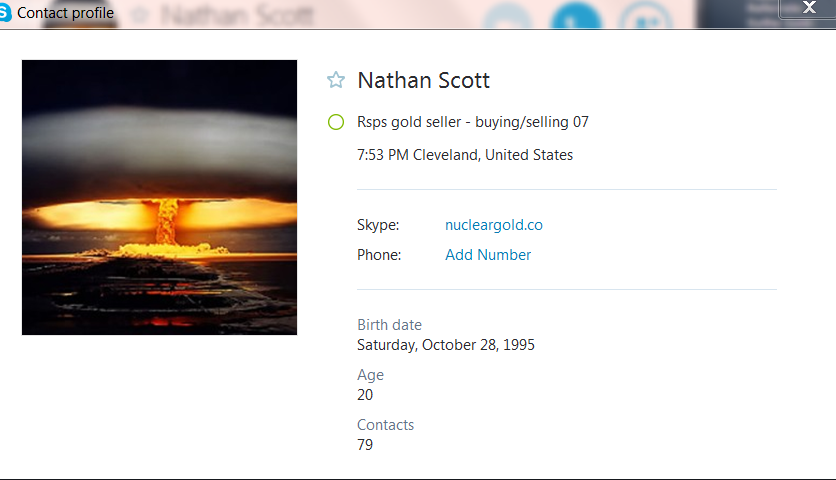
Task: Select the Nathan Scott name heading
Action: (x=423, y=81)
